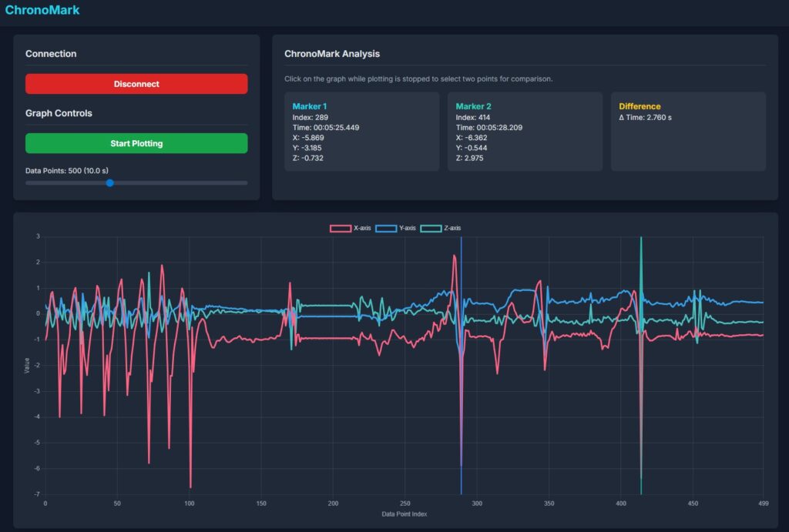Click the Data Points slider handle
Viewport: 789px width, 532px height.
(109, 182)
